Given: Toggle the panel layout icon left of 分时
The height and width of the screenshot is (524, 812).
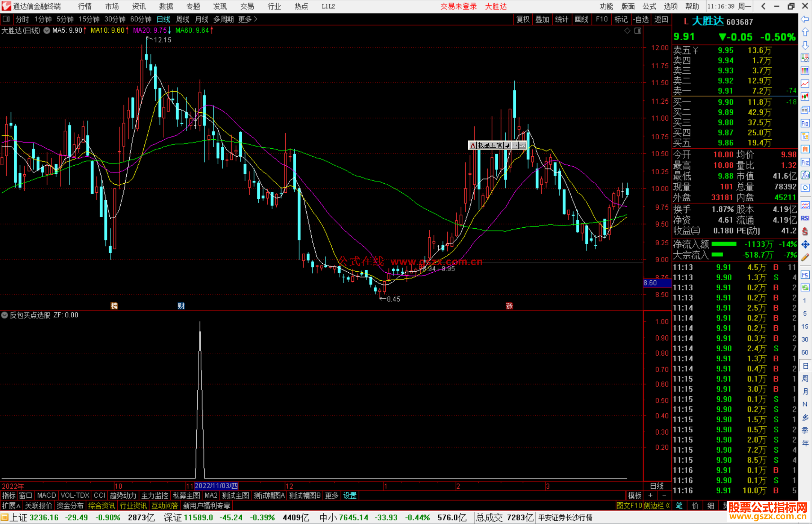Looking at the screenshot, I should 6,19.
